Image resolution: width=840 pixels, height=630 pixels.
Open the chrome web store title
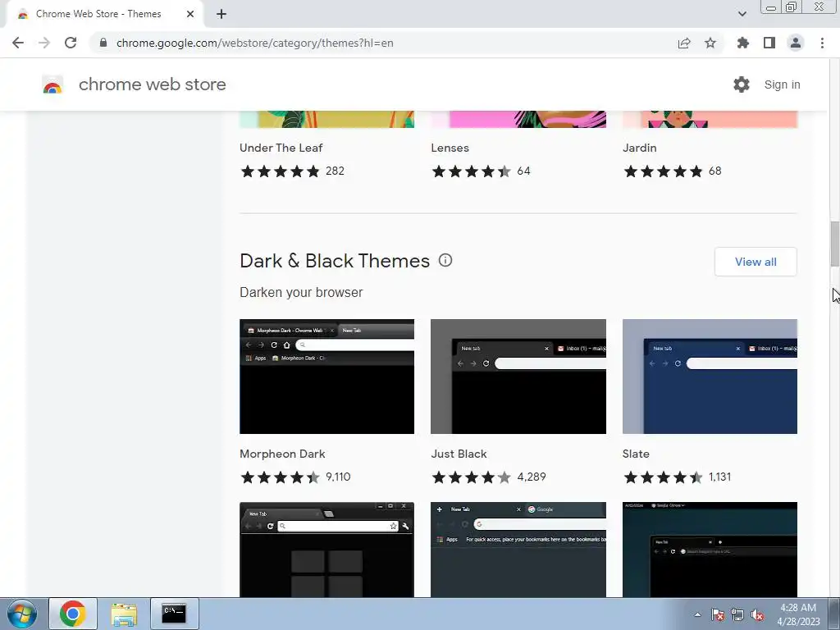coord(152,84)
